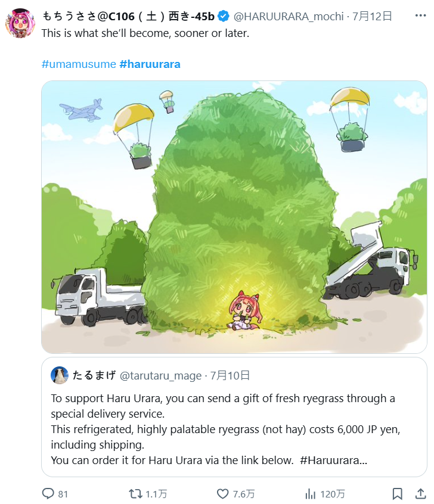Click the @tarutaru_mage handle in quote
Image resolution: width=434 pixels, height=504 pixels.
(x=162, y=375)
